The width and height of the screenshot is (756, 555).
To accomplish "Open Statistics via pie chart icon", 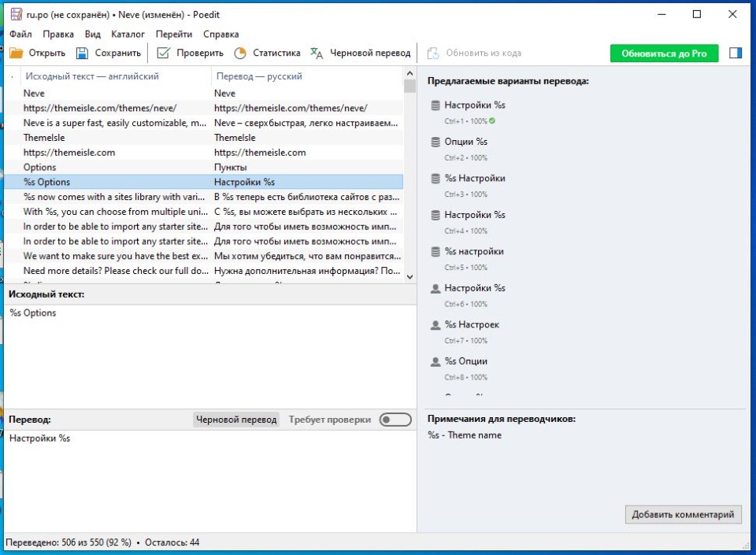I will pos(240,54).
